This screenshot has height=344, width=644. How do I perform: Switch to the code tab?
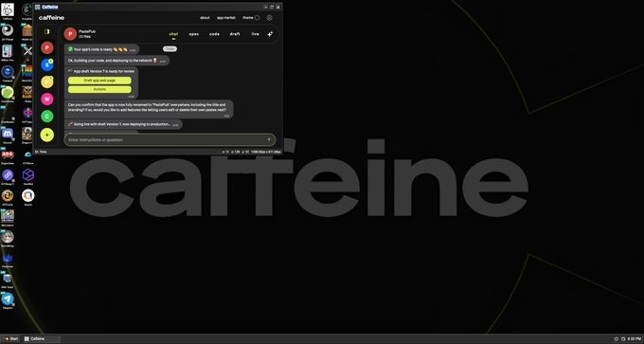click(214, 34)
